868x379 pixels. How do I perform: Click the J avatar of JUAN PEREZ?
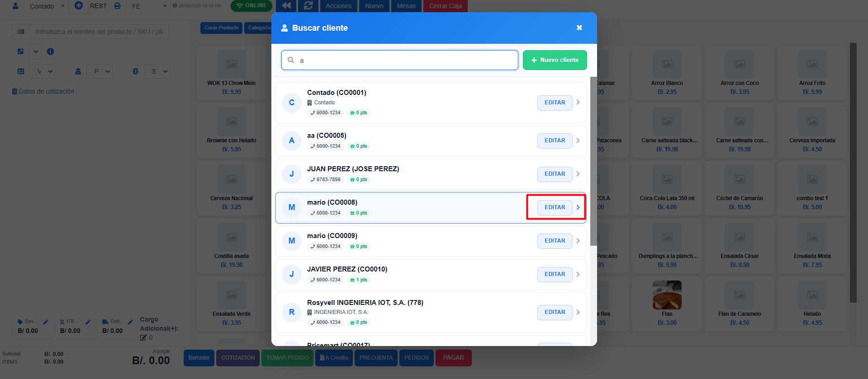292,174
